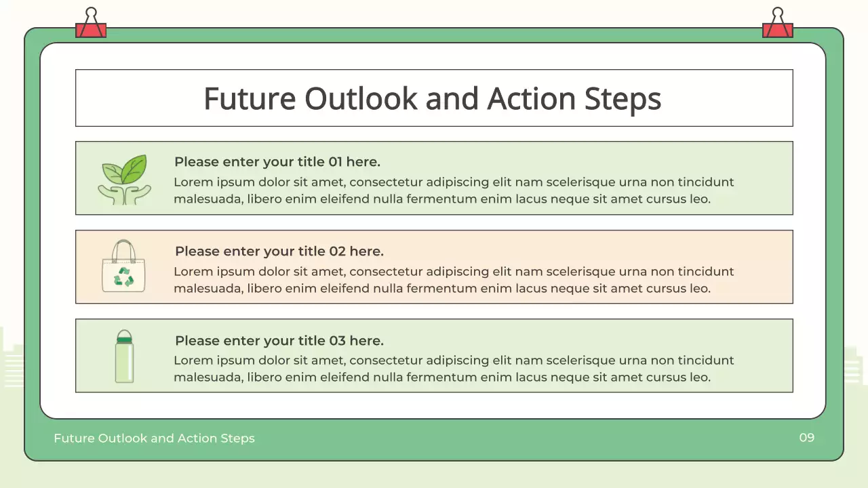
Task: Select the recycling tote bag icon
Action: (x=123, y=266)
